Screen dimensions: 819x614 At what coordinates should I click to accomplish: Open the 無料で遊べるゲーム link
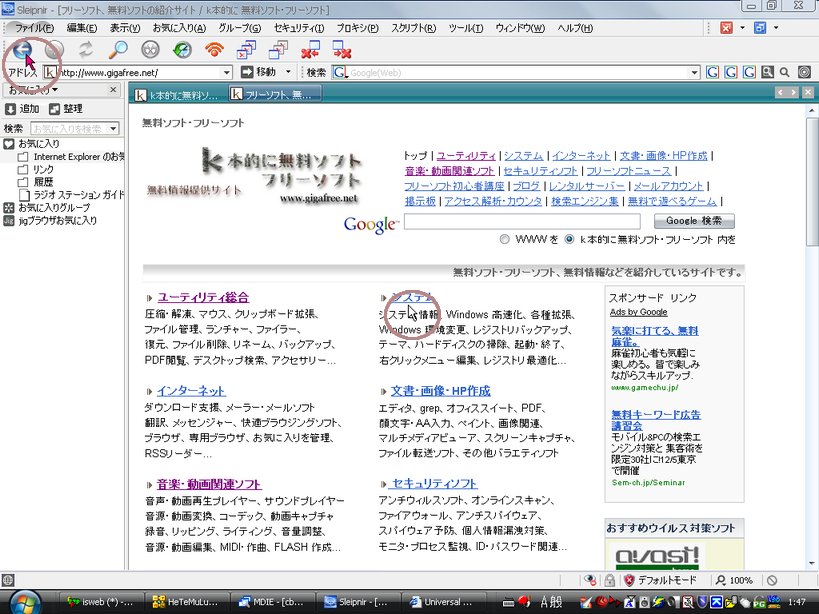click(672, 201)
